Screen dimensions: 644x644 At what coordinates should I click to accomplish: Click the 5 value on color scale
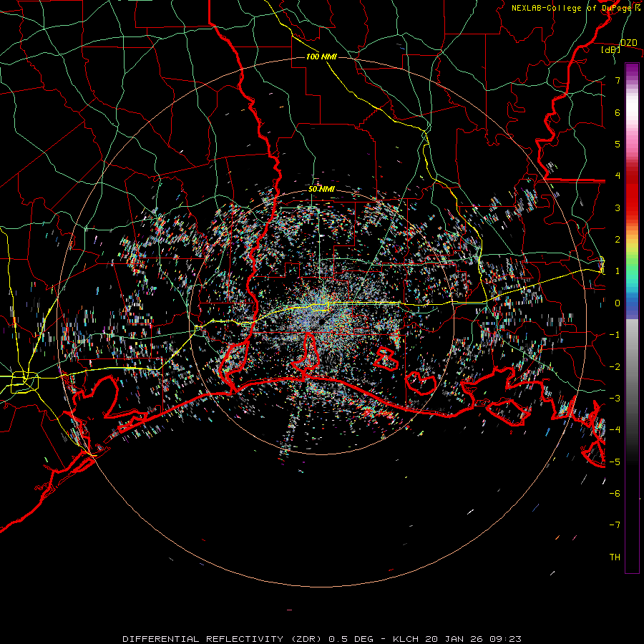click(618, 144)
